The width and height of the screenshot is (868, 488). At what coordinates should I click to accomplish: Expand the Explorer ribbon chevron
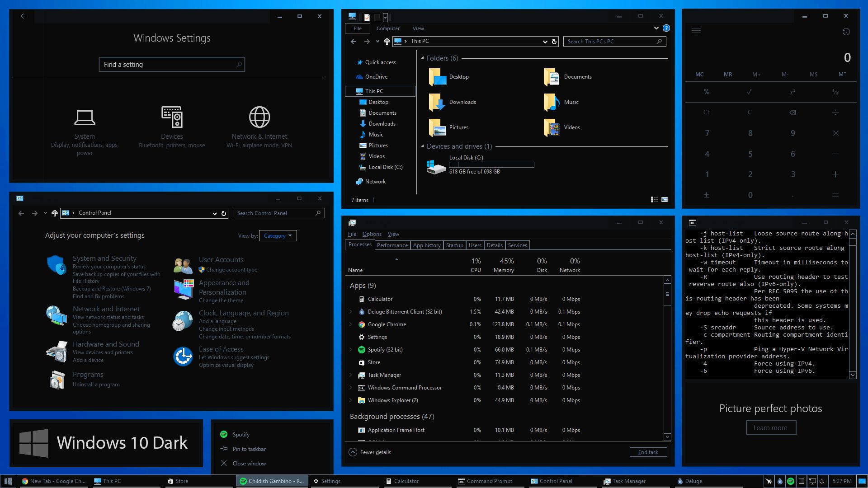click(656, 28)
